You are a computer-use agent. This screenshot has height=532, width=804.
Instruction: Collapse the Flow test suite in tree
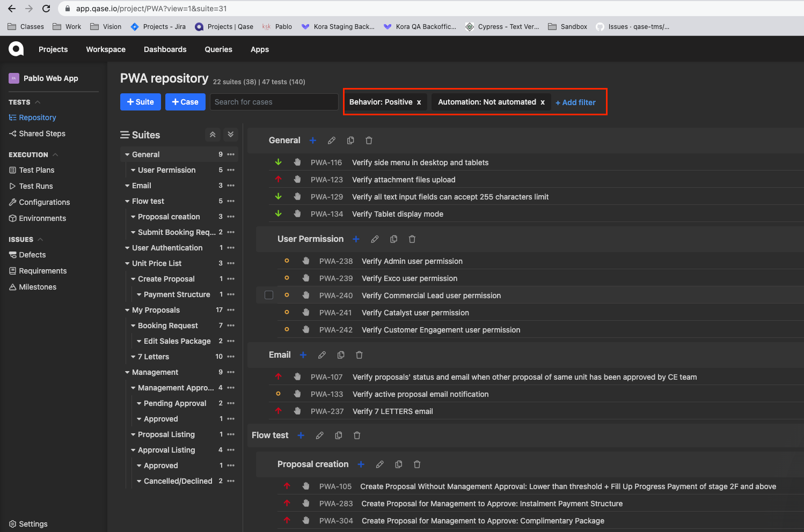pyautogui.click(x=127, y=201)
